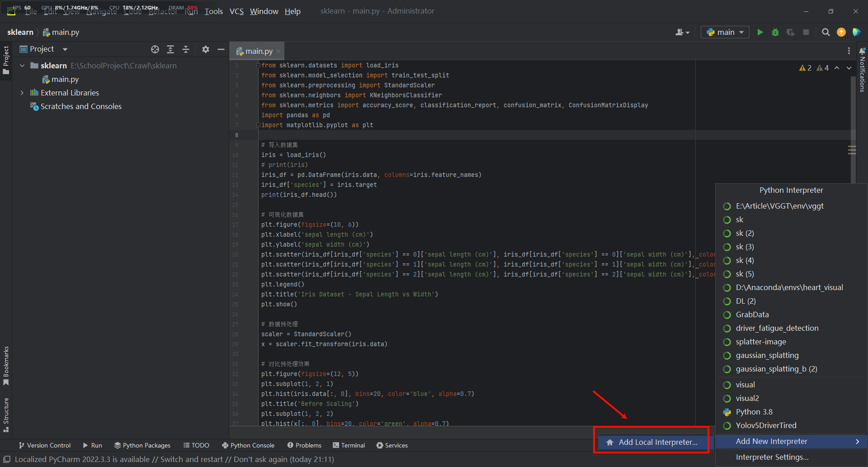Open the Notifications side panel
Screen dimensions: 868x467
(862, 69)
